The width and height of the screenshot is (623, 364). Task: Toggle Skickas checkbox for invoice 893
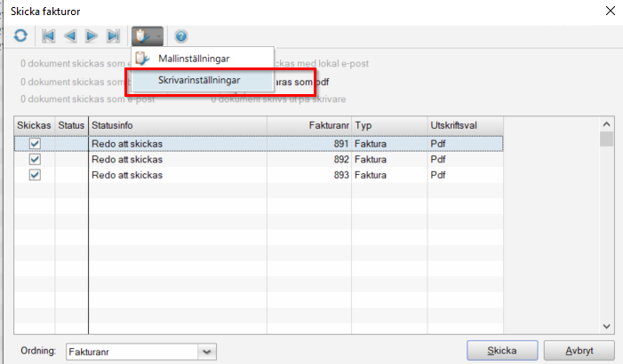[x=36, y=175]
